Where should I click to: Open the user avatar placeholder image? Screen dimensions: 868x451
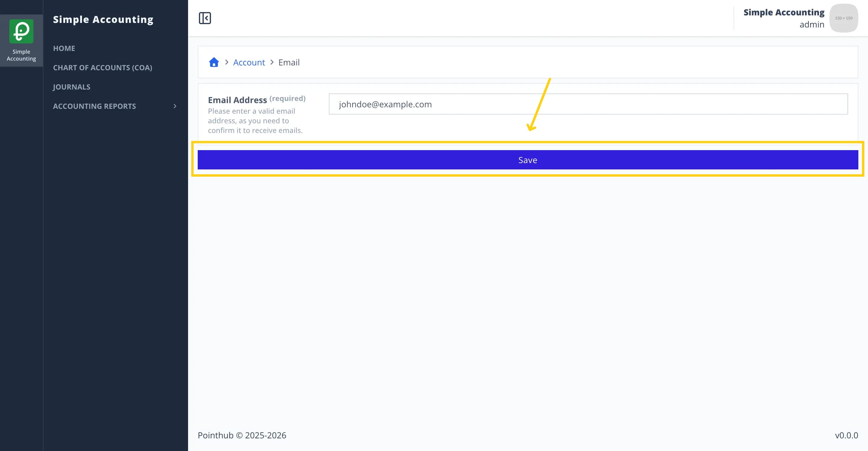click(x=844, y=18)
